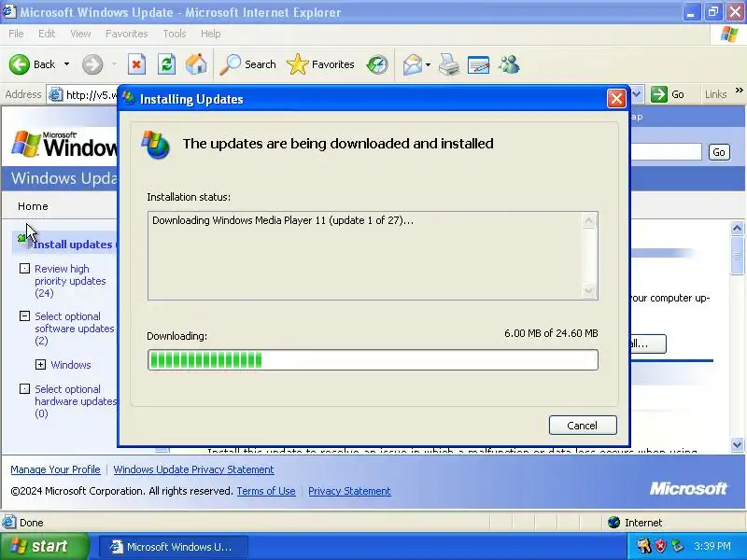Click the Home link in sidebar
747x560 pixels.
click(x=33, y=206)
